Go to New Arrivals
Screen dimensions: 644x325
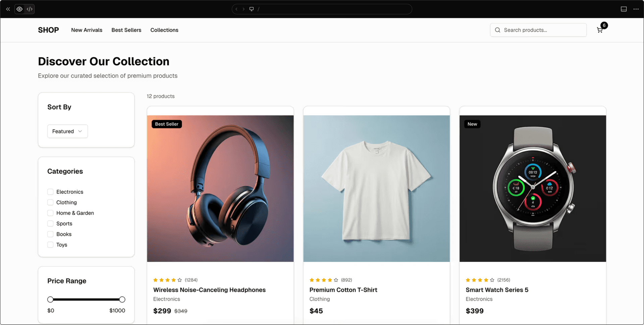click(x=87, y=30)
